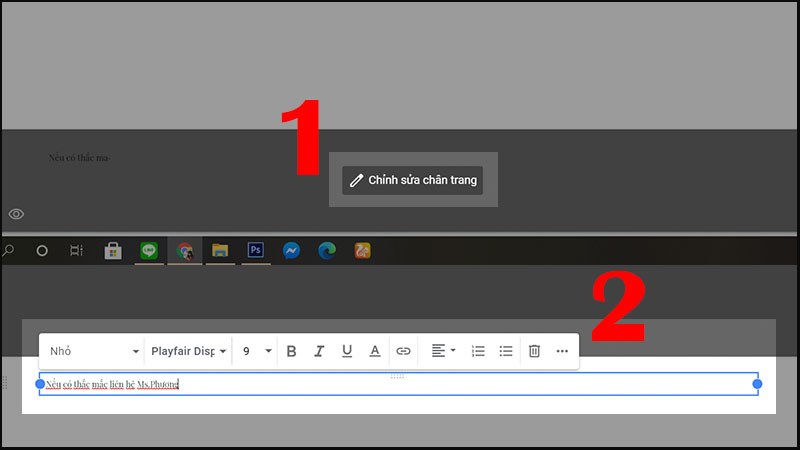Open the Playfair Display font dropdown
This screenshot has width=800, height=450.
187,351
